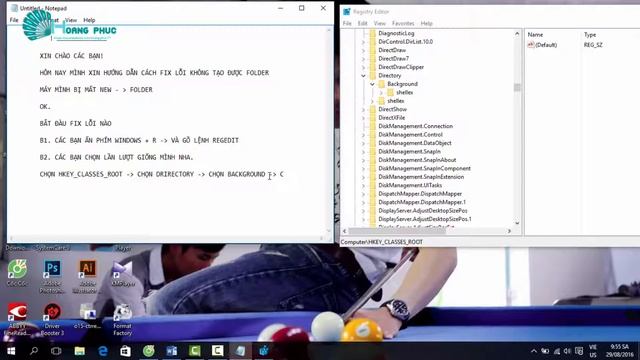
Task: Click the registry tree scroll up arrow
Action: [x=517, y=33]
